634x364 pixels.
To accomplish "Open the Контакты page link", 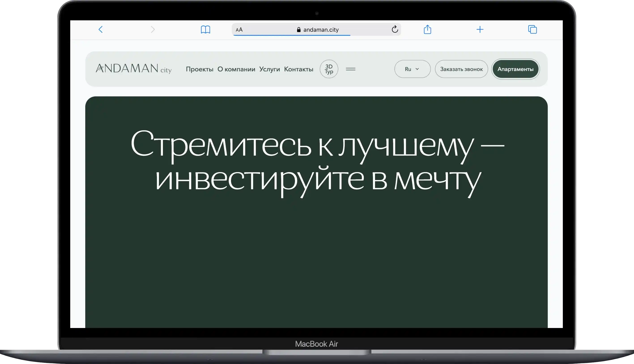I will [298, 69].
